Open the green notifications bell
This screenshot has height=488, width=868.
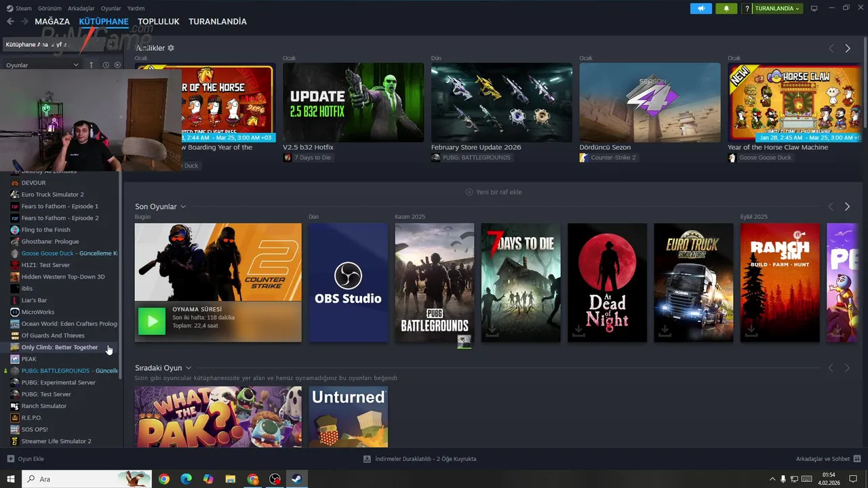[726, 8]
